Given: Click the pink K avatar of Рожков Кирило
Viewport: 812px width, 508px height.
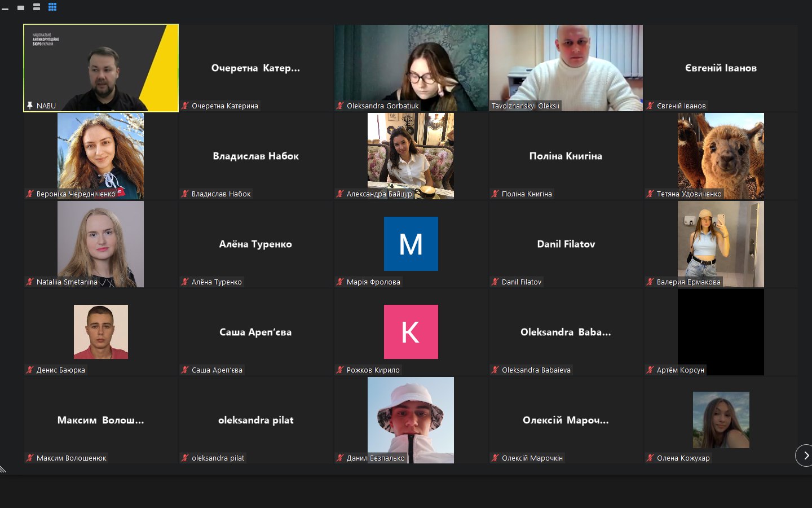Looking at the screenshot, I should pos(411,332).
